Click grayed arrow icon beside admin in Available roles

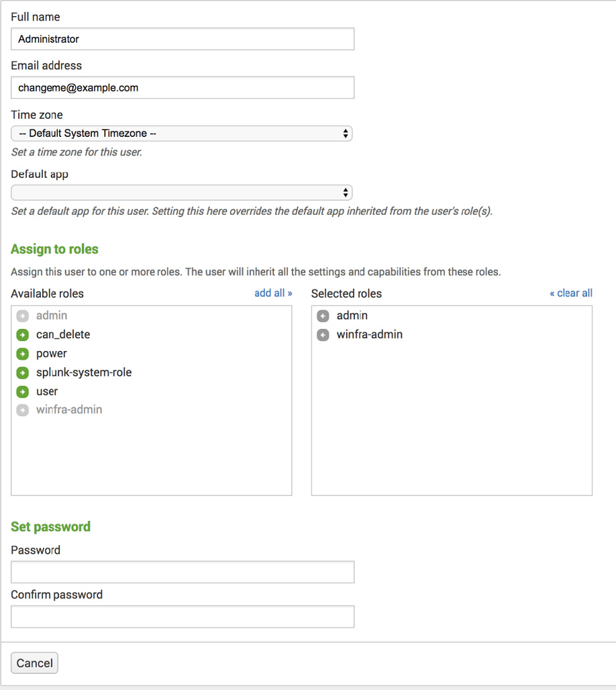(x=23, y=316)
